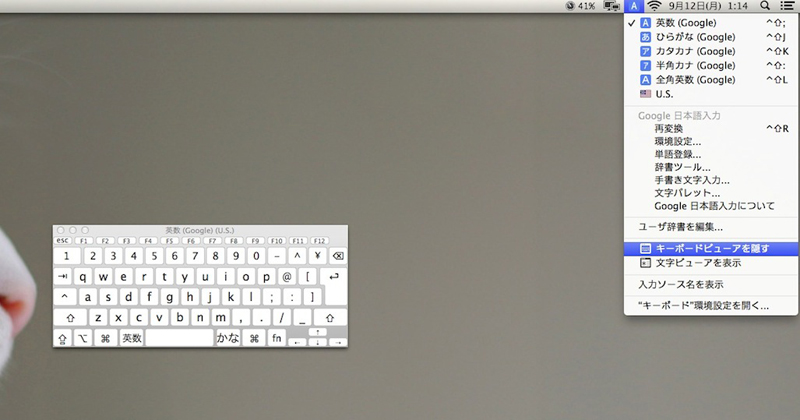Open Spotlight search magnifier icon
This screenshot has height=420, width=800.
coord(764,6)
